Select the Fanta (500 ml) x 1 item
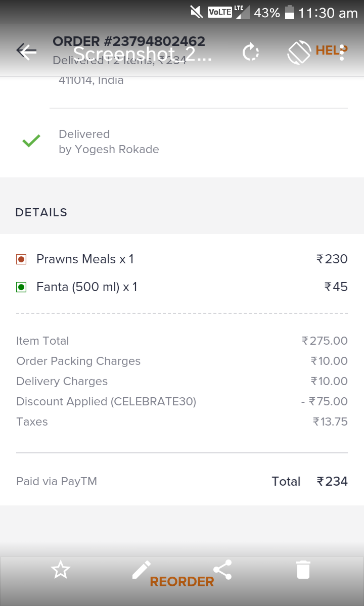This screenshot has width=364, height=606. coord(87,287)
